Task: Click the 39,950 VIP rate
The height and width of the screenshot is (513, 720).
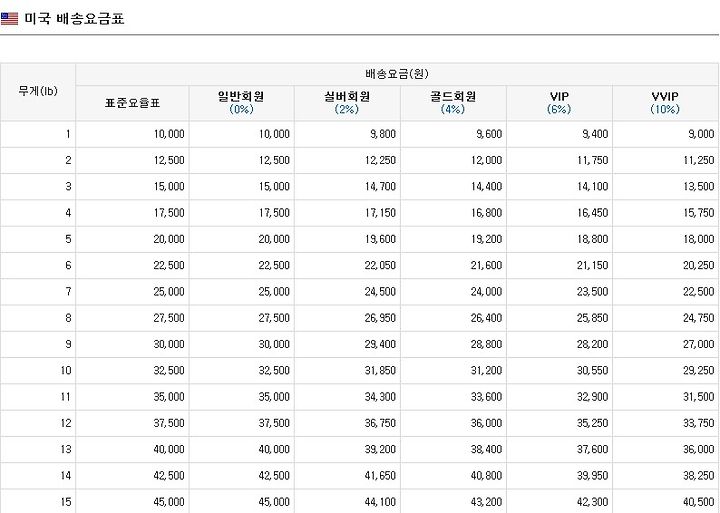Action: (x=592, y=476)
